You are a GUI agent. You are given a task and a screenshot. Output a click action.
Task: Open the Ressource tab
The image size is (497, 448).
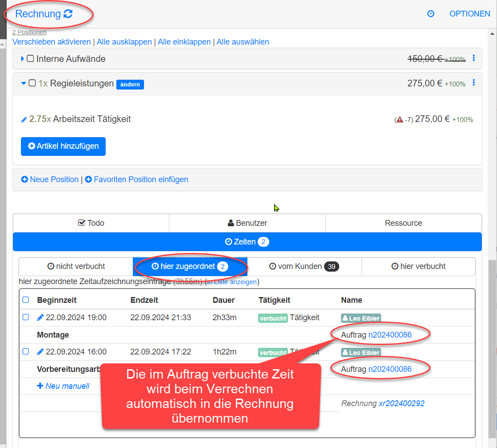coord(403,223)
